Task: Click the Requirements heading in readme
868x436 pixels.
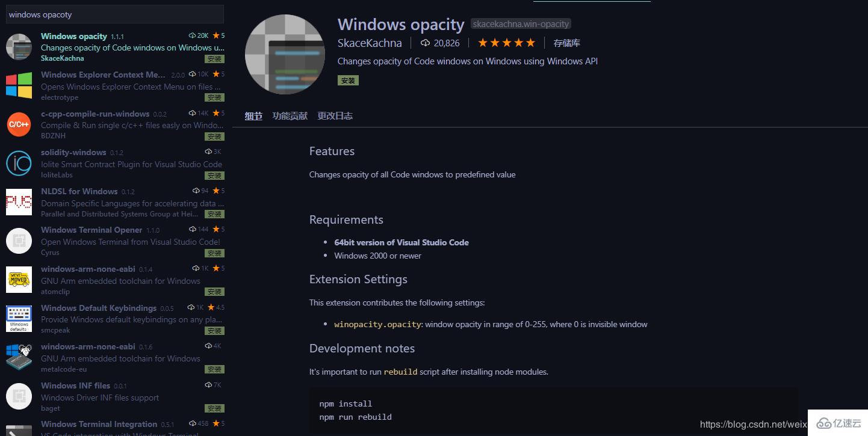Action: tap(346, 220)
